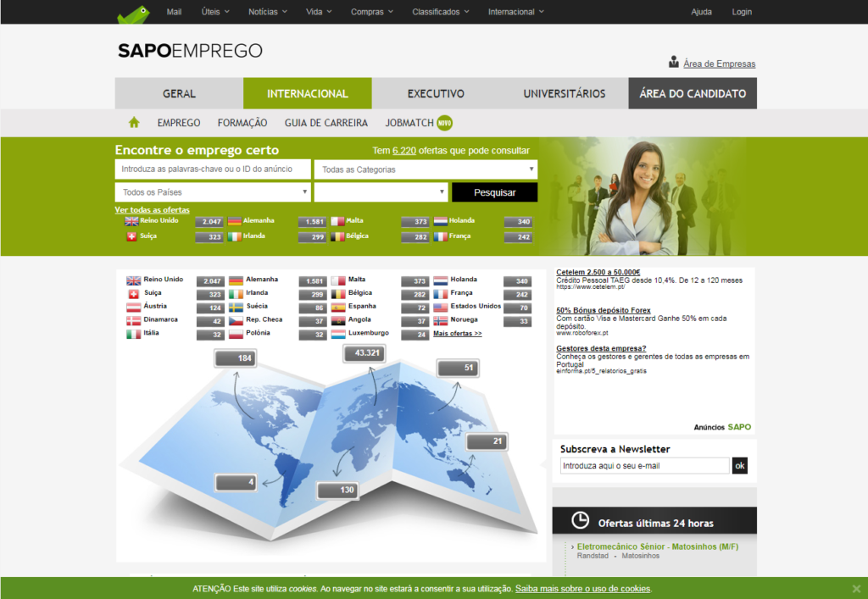
Task: Click the França flag in the map panel
Action: click(x=441, y=294)
